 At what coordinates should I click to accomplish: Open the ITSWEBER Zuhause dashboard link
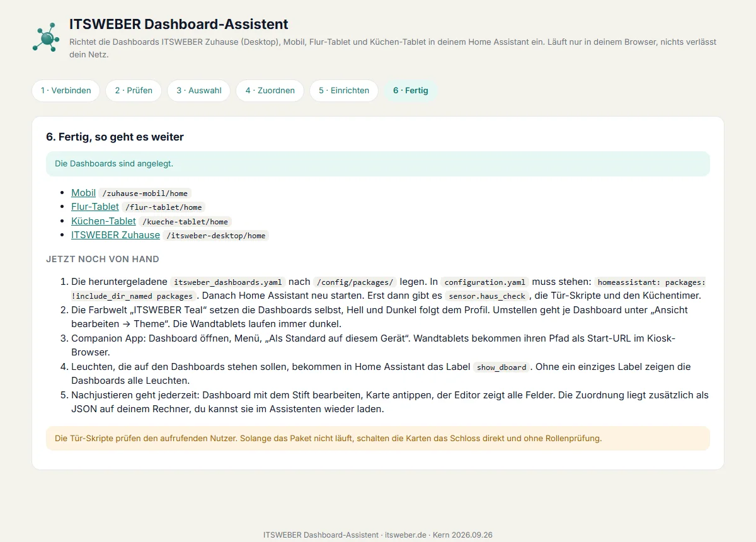tap(115, 235)
